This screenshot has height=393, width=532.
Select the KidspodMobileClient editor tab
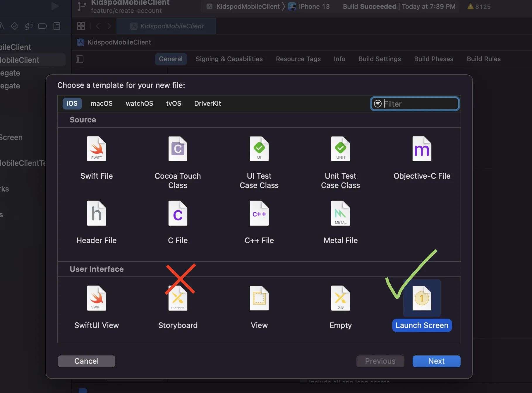click(166, 26)
